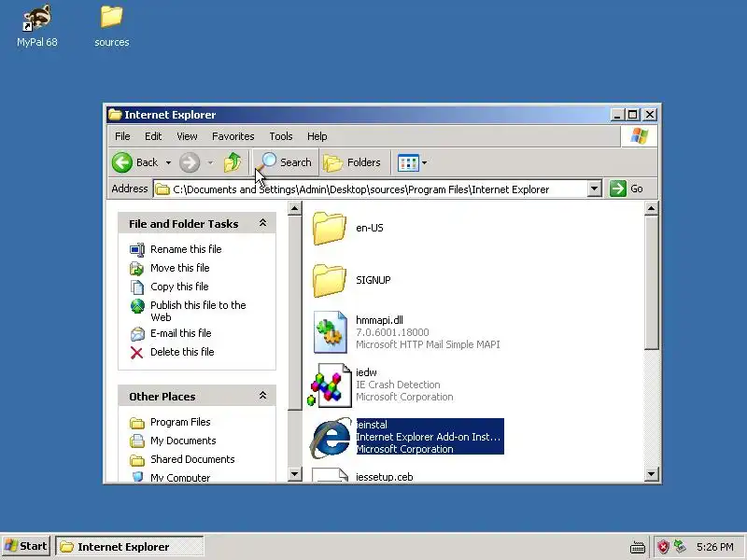Click the SIGNUP folder name
Screen dimensions: 747x560
(x=373, y=280)
